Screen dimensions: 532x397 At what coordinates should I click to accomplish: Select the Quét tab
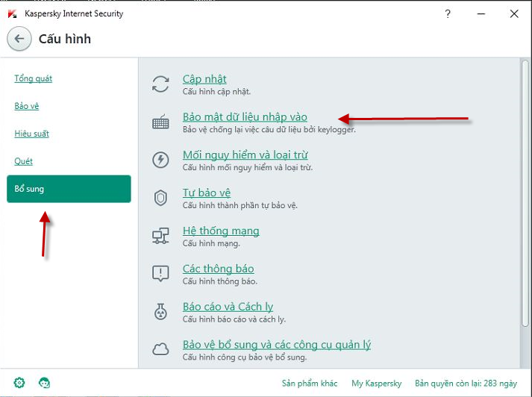point(23,161)
